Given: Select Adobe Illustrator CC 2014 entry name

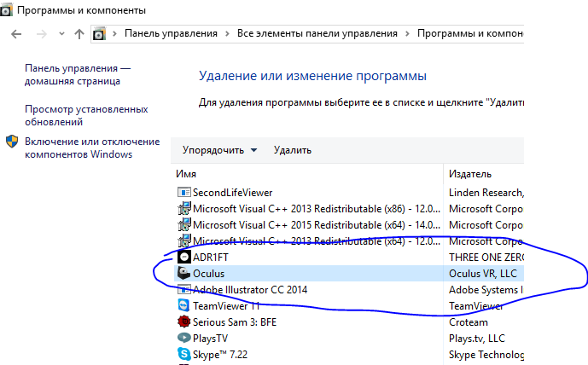Looking at the screenshot, I should point(250,290).
